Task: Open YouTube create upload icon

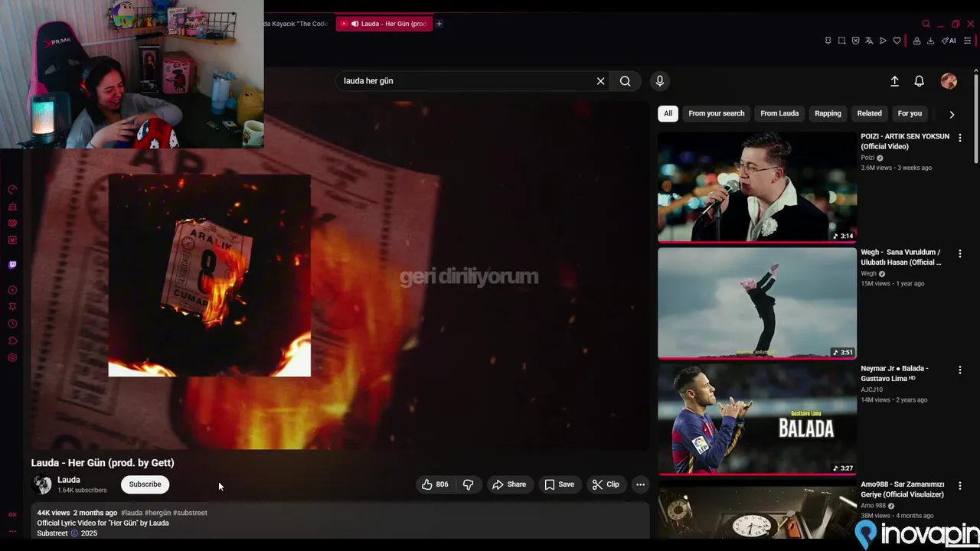Action: click(894, 81)
